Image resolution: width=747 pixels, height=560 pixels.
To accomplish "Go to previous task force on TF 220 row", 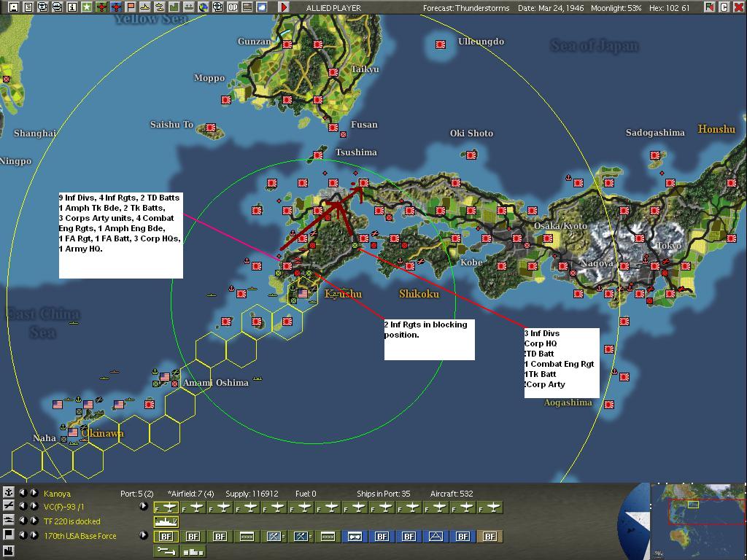I will (23, 521).
